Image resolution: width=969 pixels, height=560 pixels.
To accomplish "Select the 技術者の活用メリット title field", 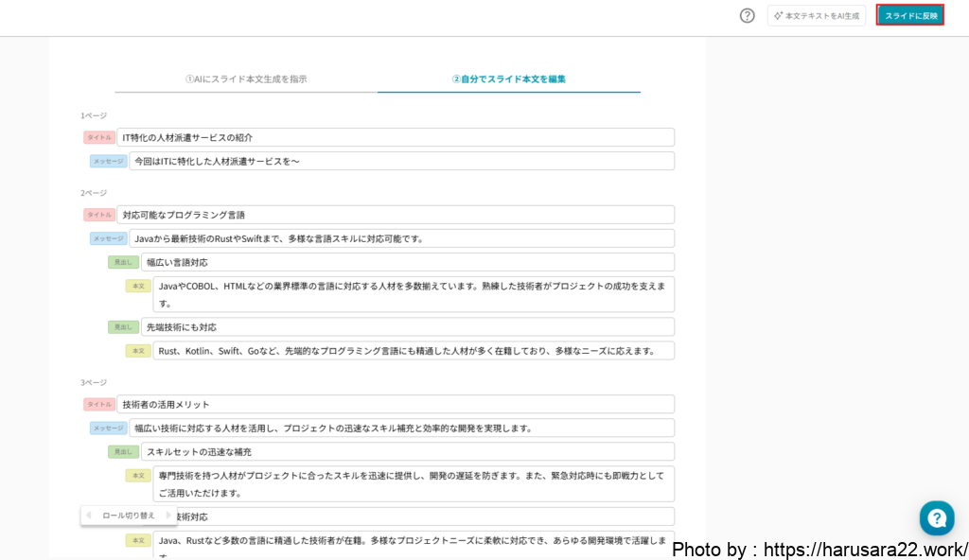I will coord(395,404).
